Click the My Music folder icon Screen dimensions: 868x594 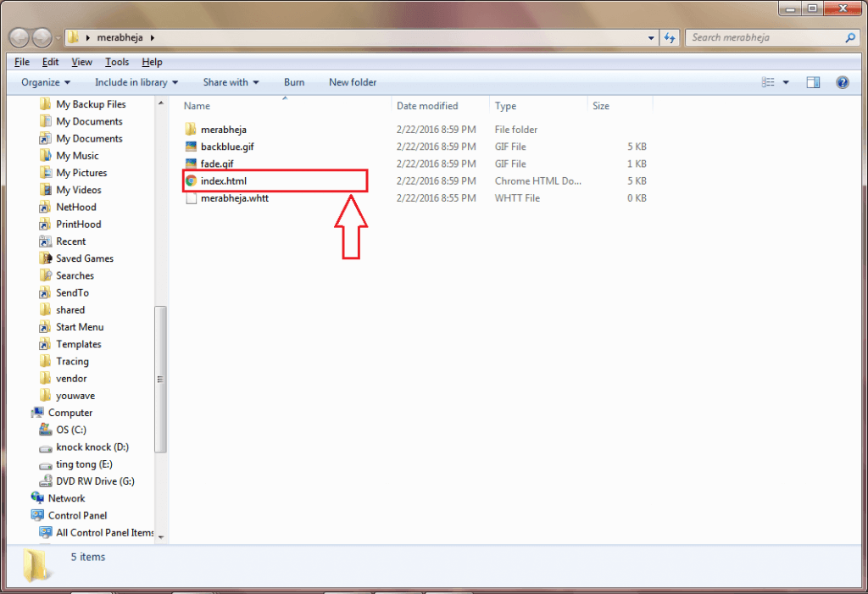pyautogui.click(x=46, y=156)
